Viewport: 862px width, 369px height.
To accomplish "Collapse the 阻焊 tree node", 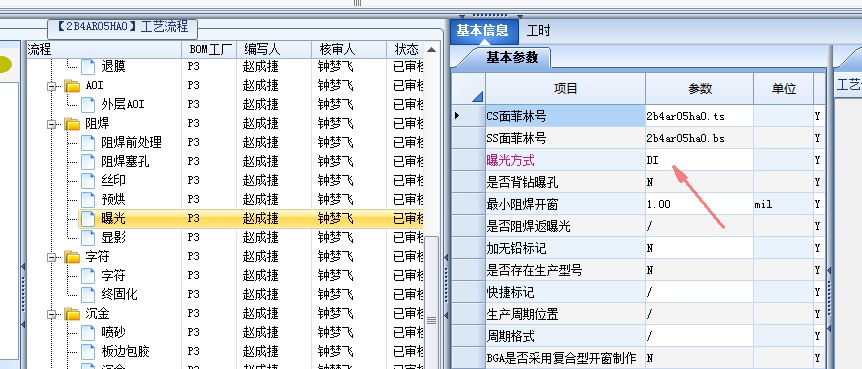I will tap(52, 124).
